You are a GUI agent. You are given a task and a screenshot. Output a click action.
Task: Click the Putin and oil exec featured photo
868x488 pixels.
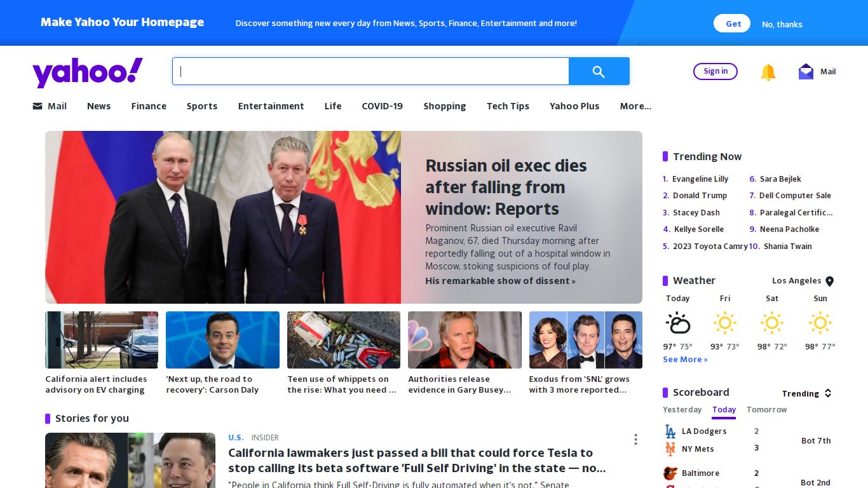point(223,217)
